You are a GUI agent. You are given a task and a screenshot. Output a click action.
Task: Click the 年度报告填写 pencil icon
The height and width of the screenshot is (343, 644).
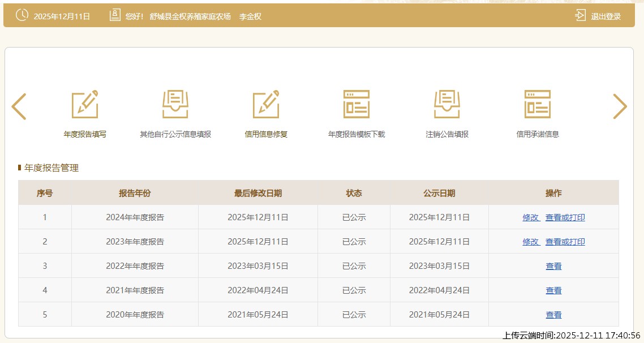click(x=85, y=104)
